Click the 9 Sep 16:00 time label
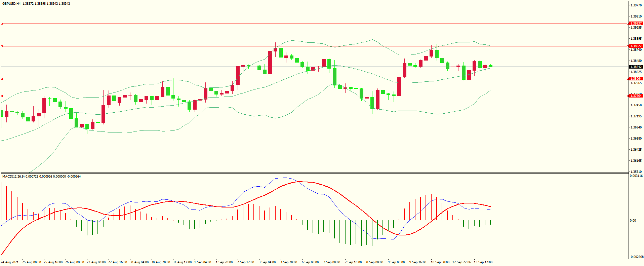 coord(418,262)
